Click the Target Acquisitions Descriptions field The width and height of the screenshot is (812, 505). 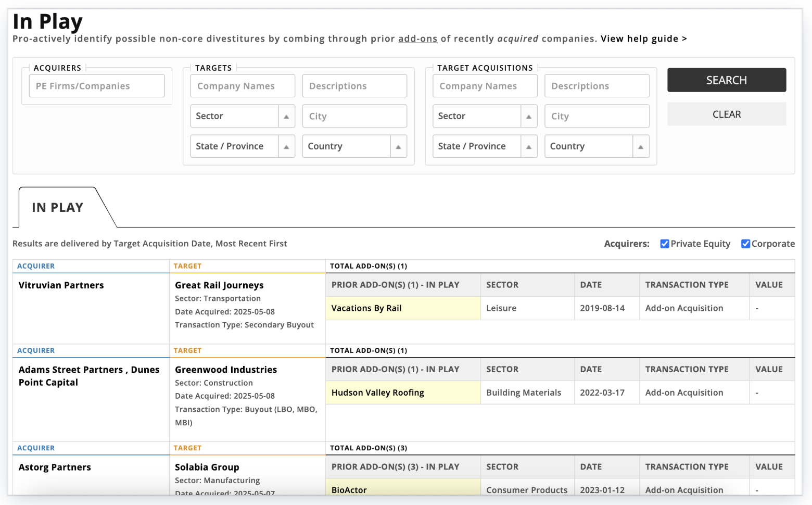597,85
